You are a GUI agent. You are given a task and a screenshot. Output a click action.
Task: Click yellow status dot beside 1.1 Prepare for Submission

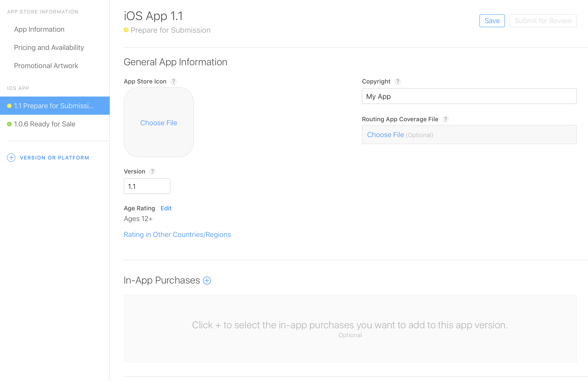[9, 106]
